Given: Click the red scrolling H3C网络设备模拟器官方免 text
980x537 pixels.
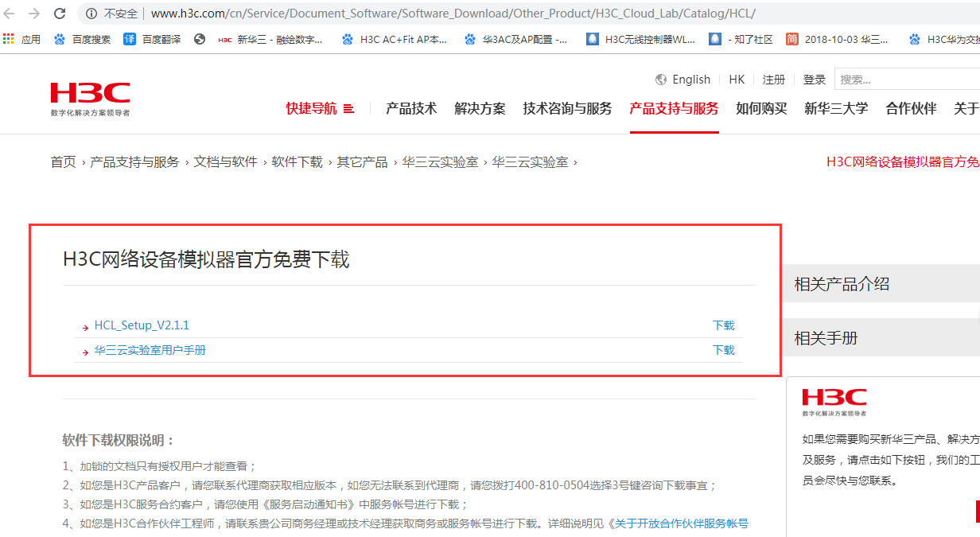Looking at the screenshot, I should coord(903,161).
